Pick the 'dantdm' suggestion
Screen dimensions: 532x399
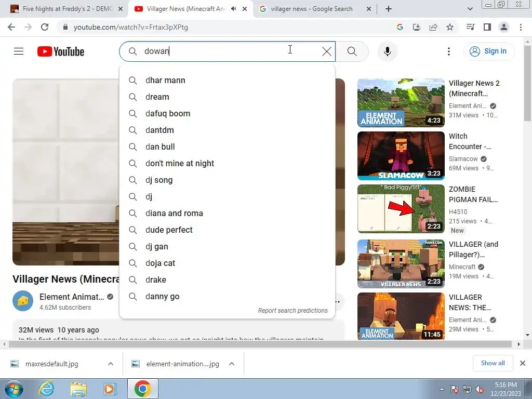point(228,130)
